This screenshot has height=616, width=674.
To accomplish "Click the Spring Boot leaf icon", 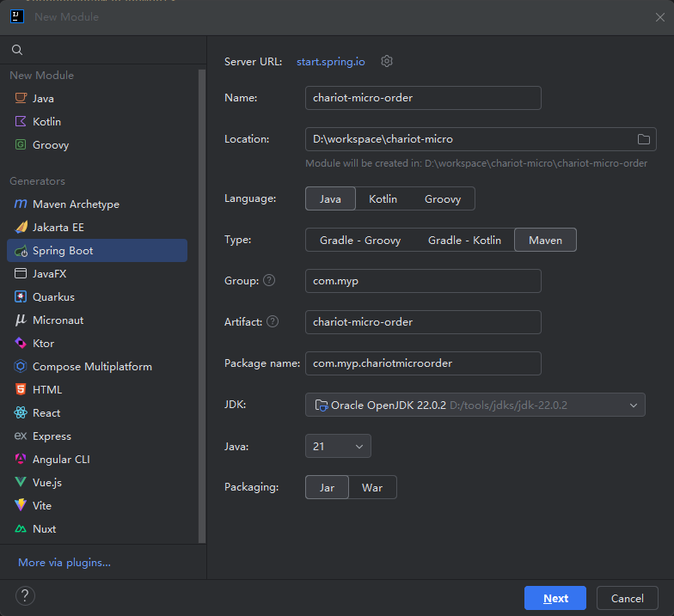I will [21, 251].
